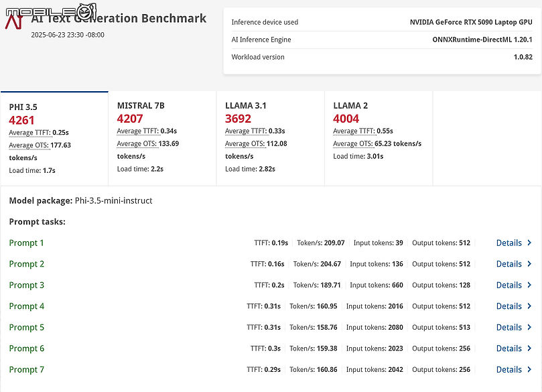Click Prompt 5 "Output tokens: 513" value
Viewport: 542px width, 392px height.
(441, 328)
